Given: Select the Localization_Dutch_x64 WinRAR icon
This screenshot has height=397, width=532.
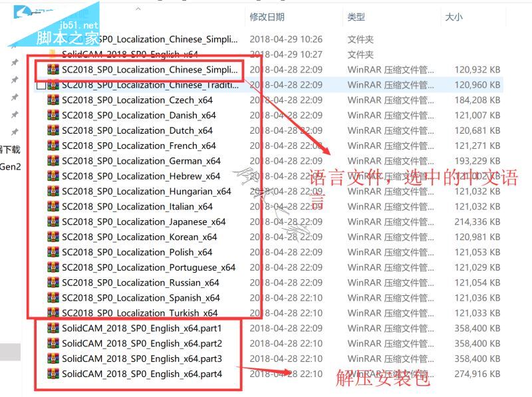Looking at the screenshot, I should pyautogui.click(x=53, y=130).
